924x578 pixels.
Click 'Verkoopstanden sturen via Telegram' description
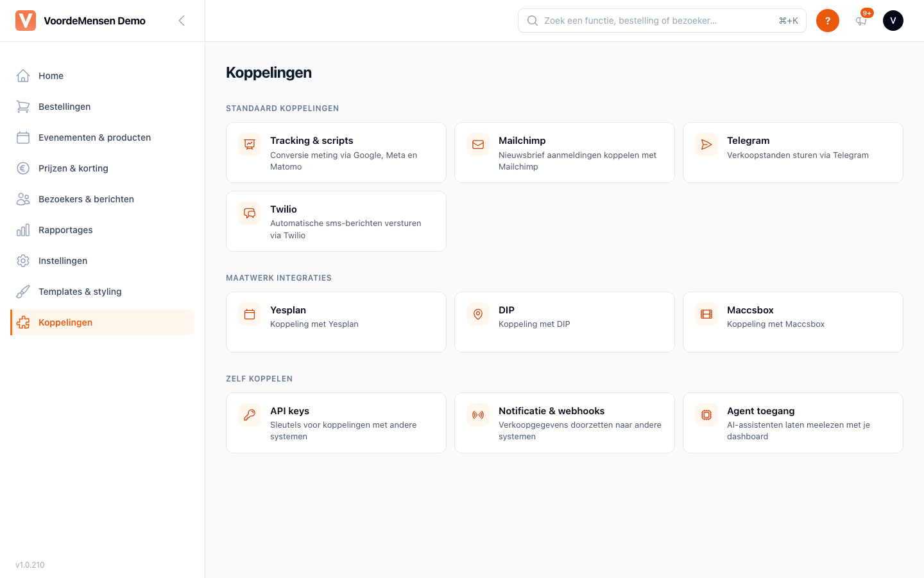(798, 155)
